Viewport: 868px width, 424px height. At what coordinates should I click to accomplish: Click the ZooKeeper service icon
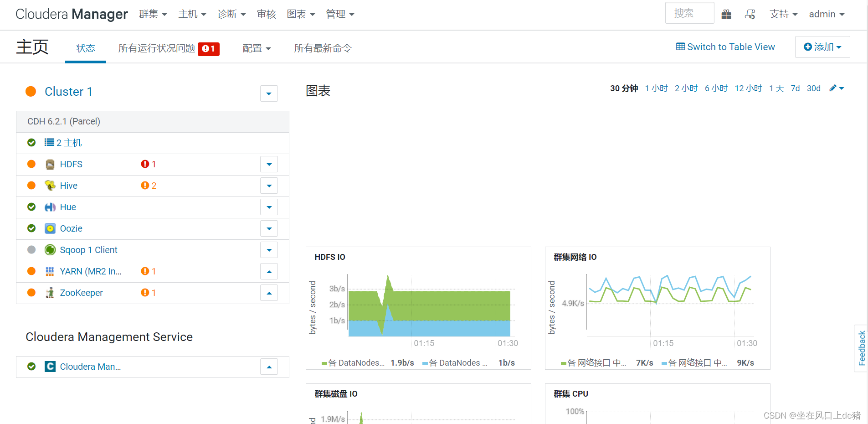pos(50,293)
